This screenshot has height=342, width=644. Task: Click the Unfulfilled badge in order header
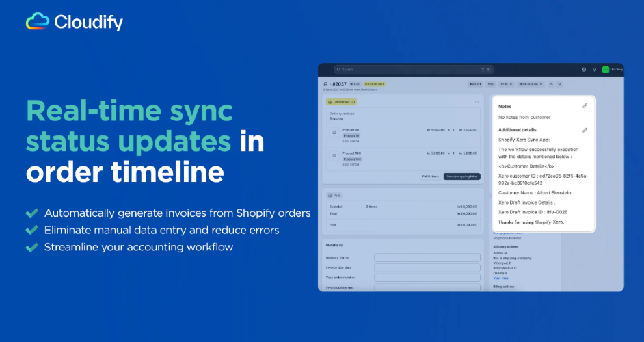374,84
